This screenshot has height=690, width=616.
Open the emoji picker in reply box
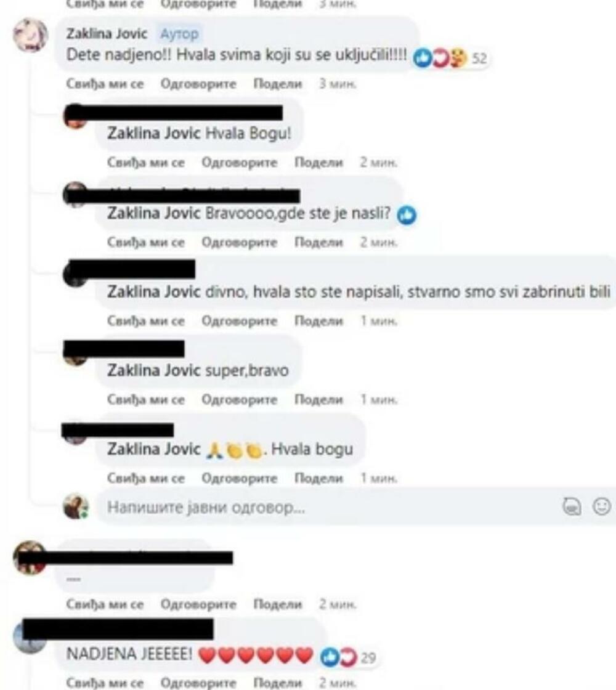(601, 506)
